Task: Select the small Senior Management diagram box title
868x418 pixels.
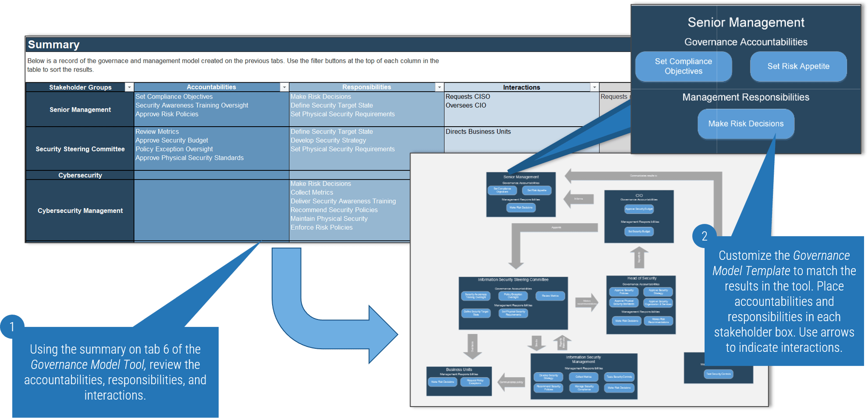Action: pos(521,177)
